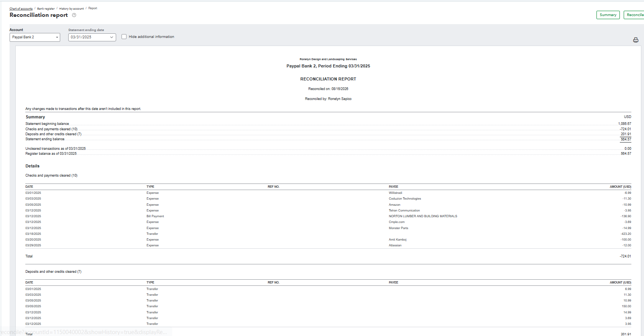The image size is (644, 336).
Task: Select the Reconciled on date line
Action: pos(328,89)
